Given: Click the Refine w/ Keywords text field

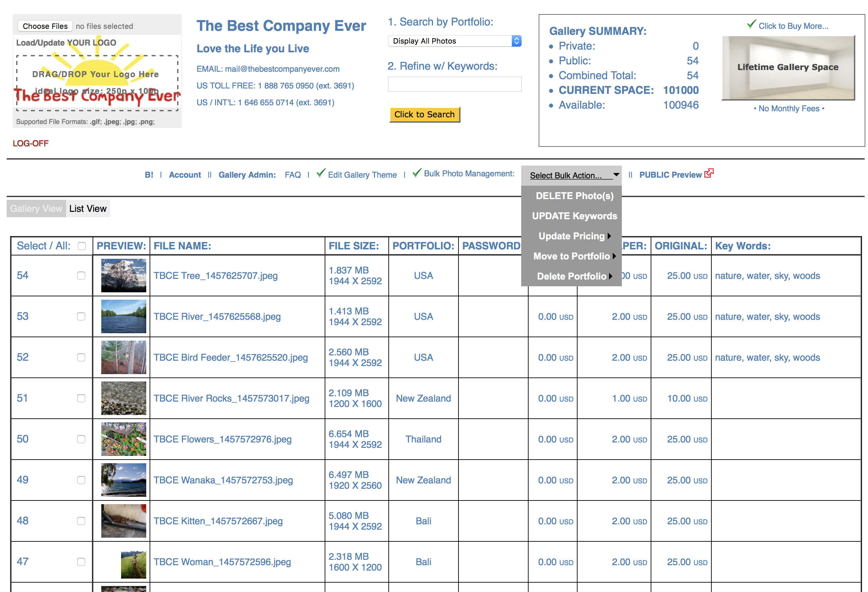Looking at the screenshot, I should pyautogui.click(x=454, y=84).
